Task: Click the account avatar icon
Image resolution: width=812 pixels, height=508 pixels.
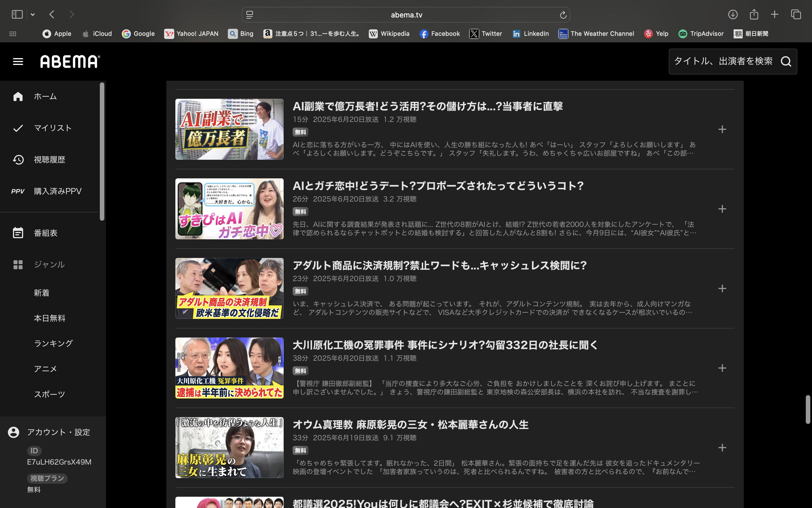Action: tap(14, 432)
